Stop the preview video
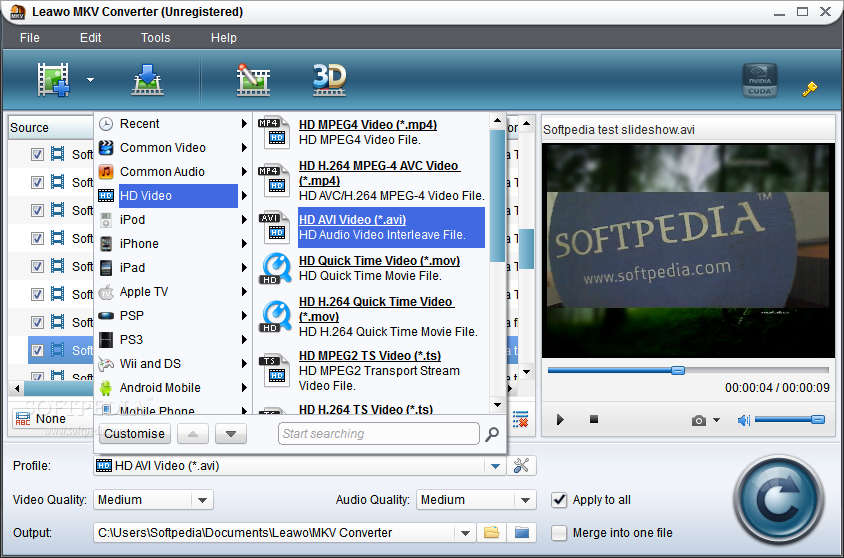This screenshot has height=558, width=844. (594, 419)
